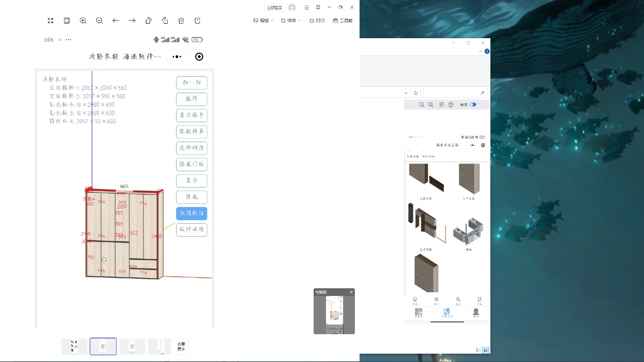Rotate the image clockwise
This screenshot has height=362, width=644.
[x=165, y=21]
